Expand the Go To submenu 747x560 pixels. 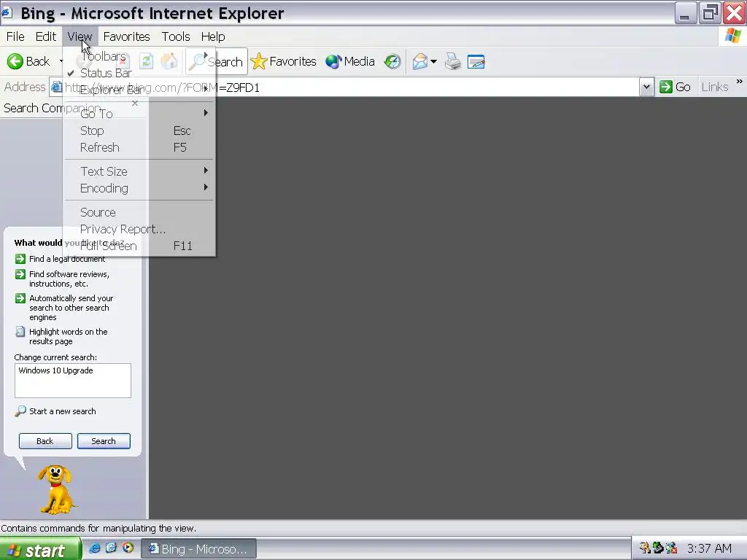(x=139, y=113)
